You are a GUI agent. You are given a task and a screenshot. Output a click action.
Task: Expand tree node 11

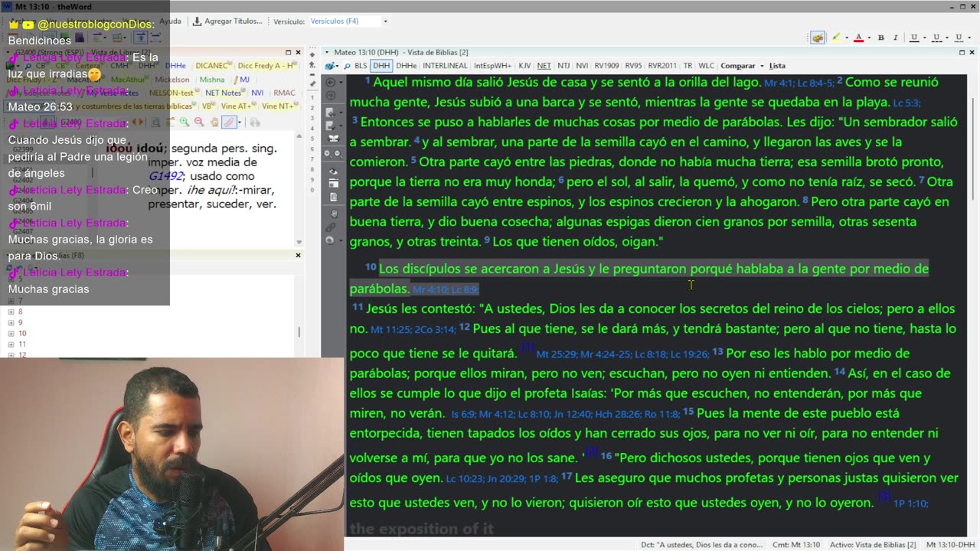pyautogui.click(x=11, y=344)
